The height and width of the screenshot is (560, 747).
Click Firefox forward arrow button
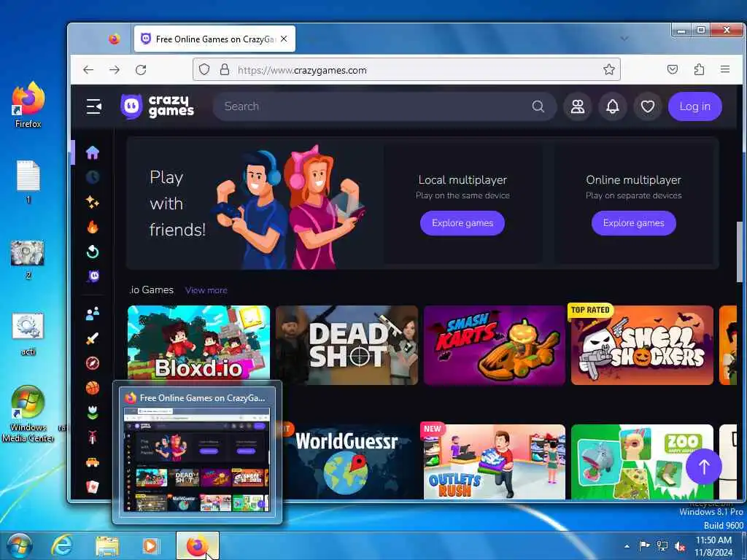[115, 70]
